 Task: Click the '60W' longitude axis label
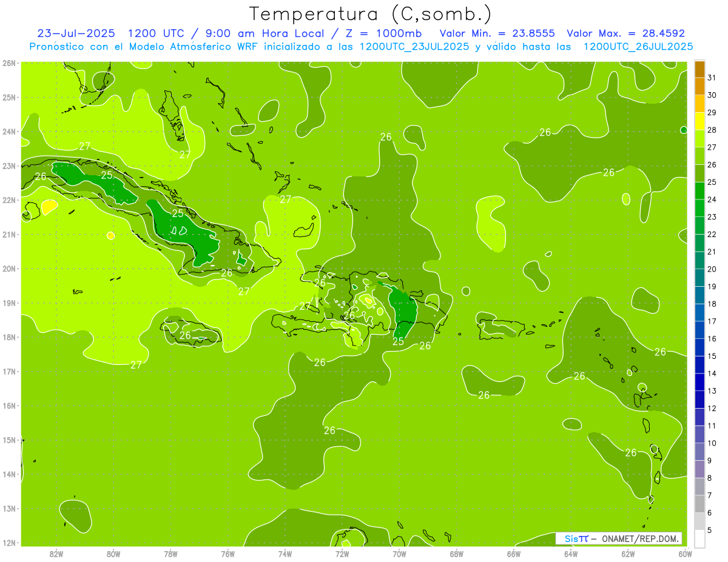(685, 554)
